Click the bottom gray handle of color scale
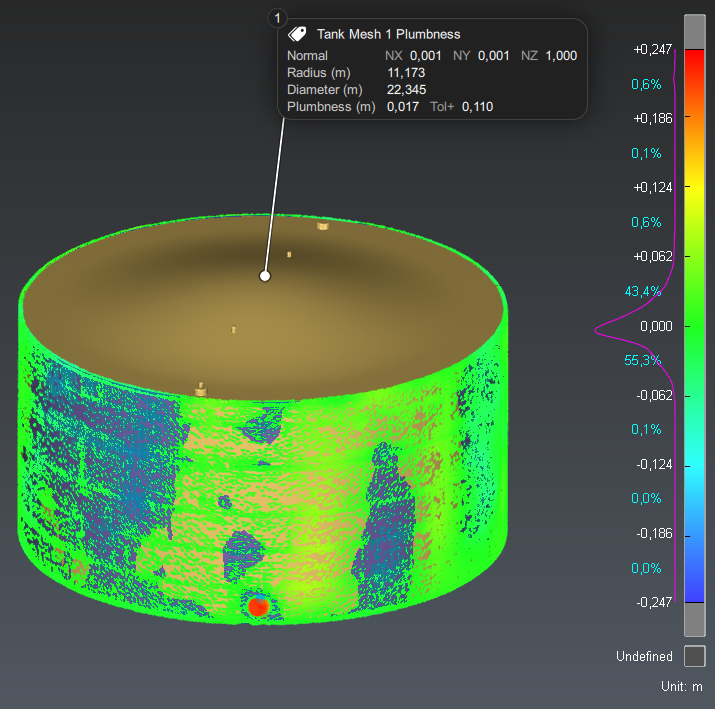The image size is (715, 709). 694,619
